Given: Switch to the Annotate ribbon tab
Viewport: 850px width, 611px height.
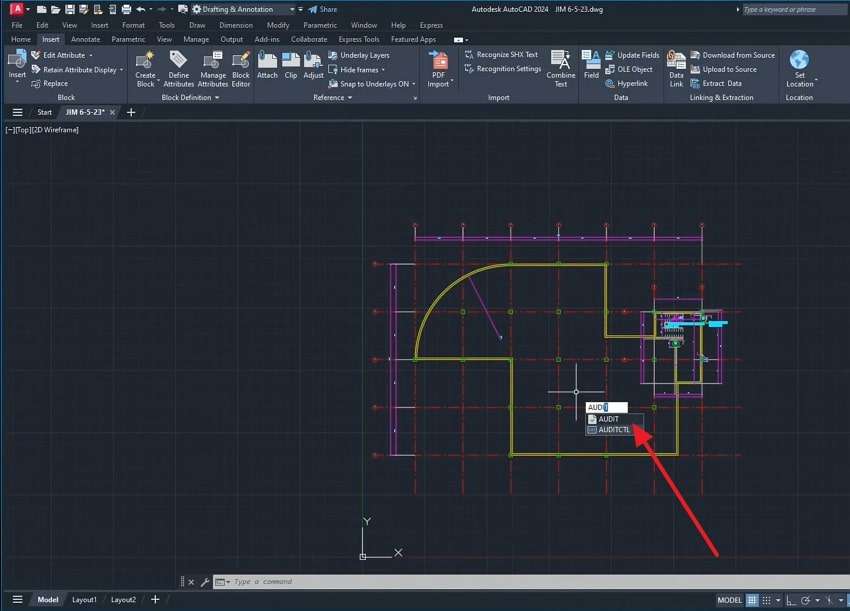Looking at the screenshot, I should [x=85, y=39].
